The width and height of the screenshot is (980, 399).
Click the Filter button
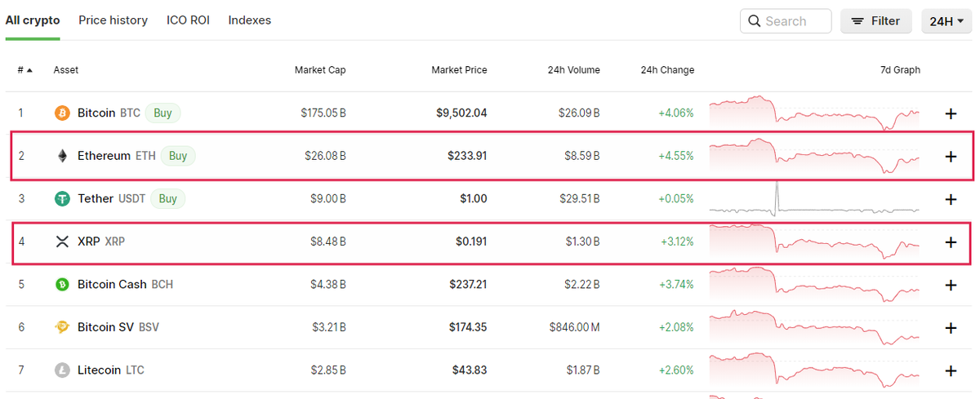coord(875,21)
